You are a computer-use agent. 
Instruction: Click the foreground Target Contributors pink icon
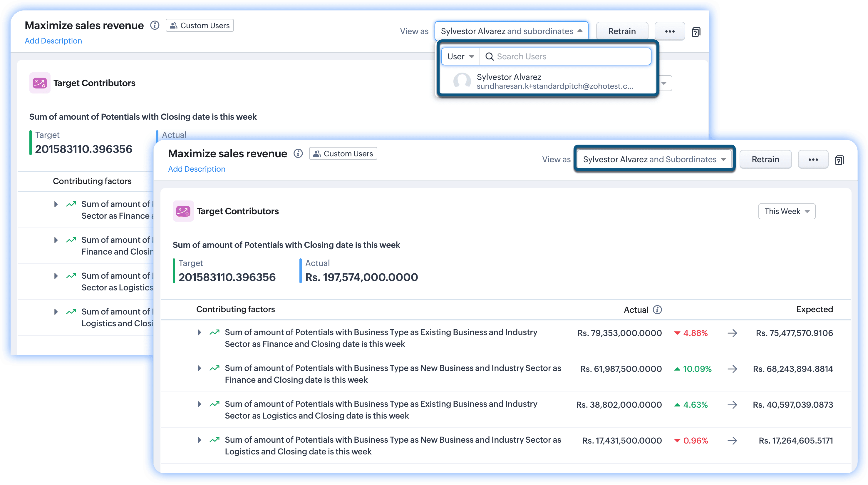(183, 211)
